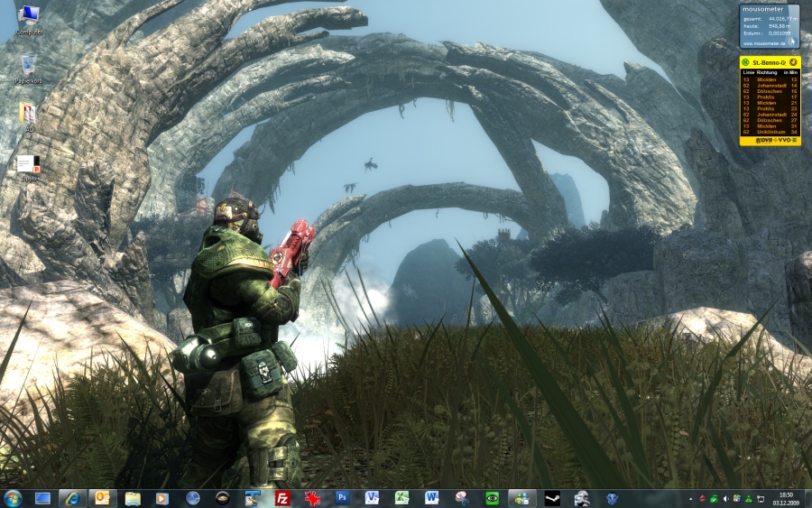Launch FileZilla from the taskbar
The width and height of the screenshot is (812, 508).
(x=282, y=499)
